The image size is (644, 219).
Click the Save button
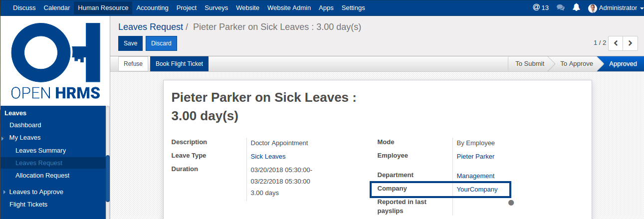(131, 43)
